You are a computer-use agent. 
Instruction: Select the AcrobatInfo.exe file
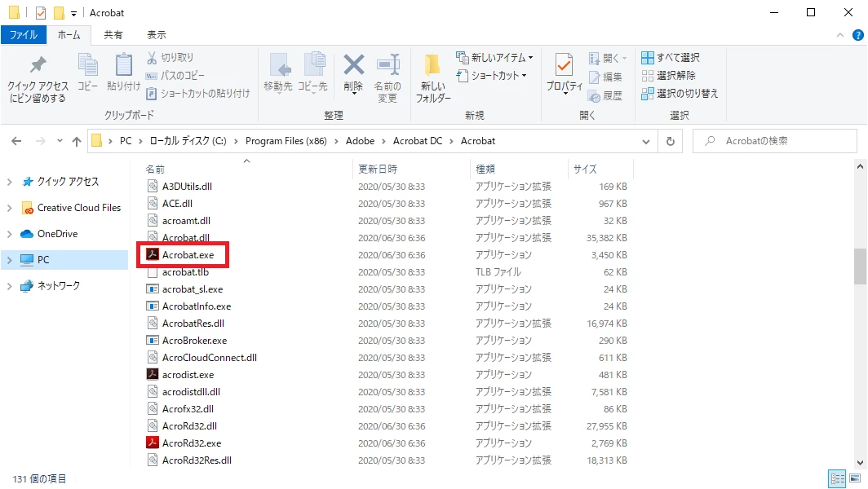[x=197, y=306]
